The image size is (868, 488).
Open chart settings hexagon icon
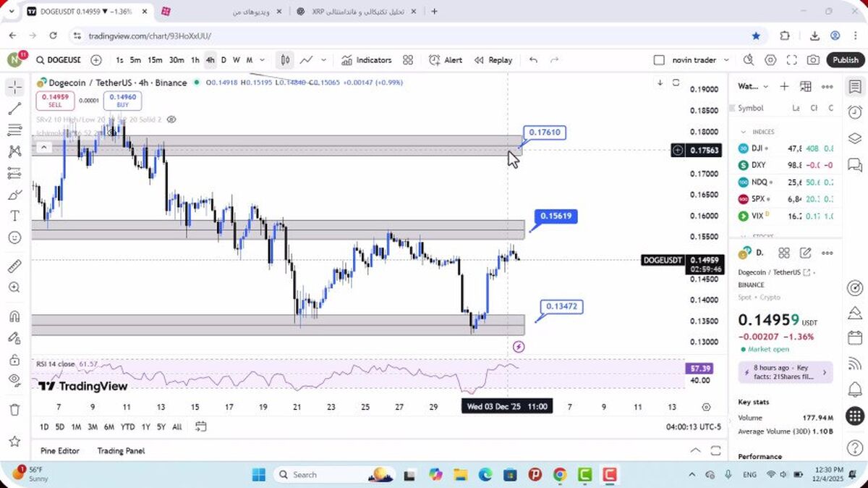tap(770, 60)
